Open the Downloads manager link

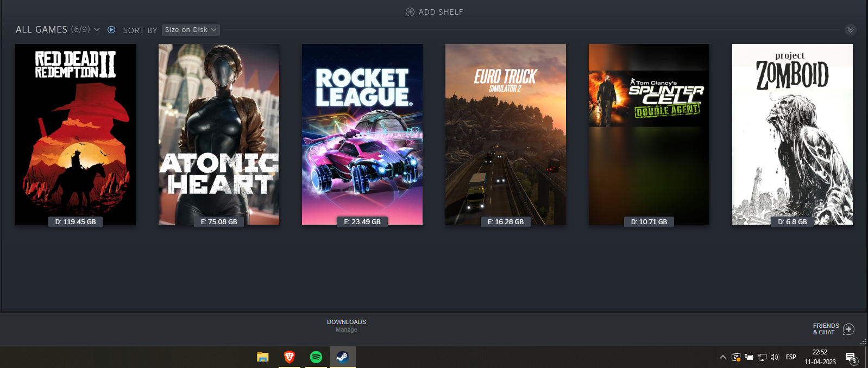347,326
